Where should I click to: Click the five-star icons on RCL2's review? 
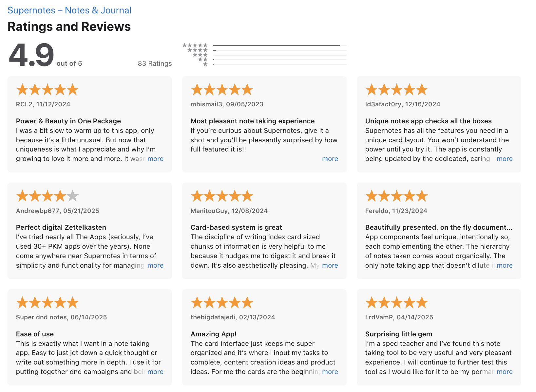[48, 89]
